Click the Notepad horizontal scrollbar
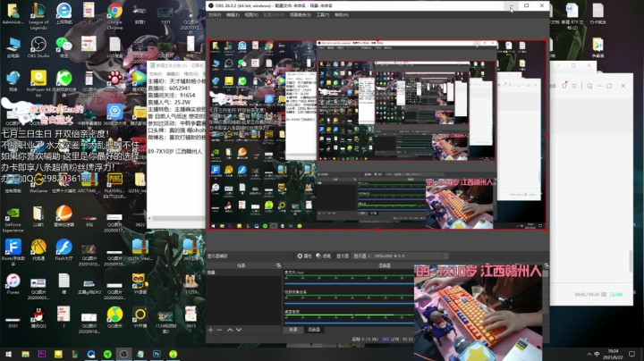This screenshot has height=361, width=644. click(176, 218)
